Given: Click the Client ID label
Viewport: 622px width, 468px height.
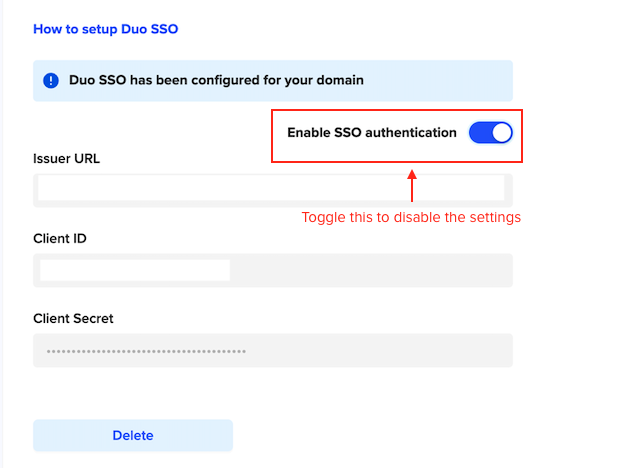Looking at the screenshot, I should click(60, 238).
